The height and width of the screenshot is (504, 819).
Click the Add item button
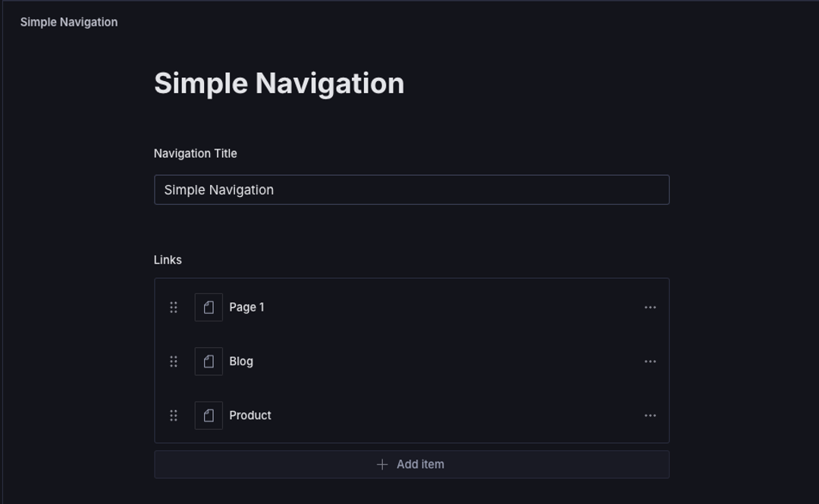click(411, 464)
